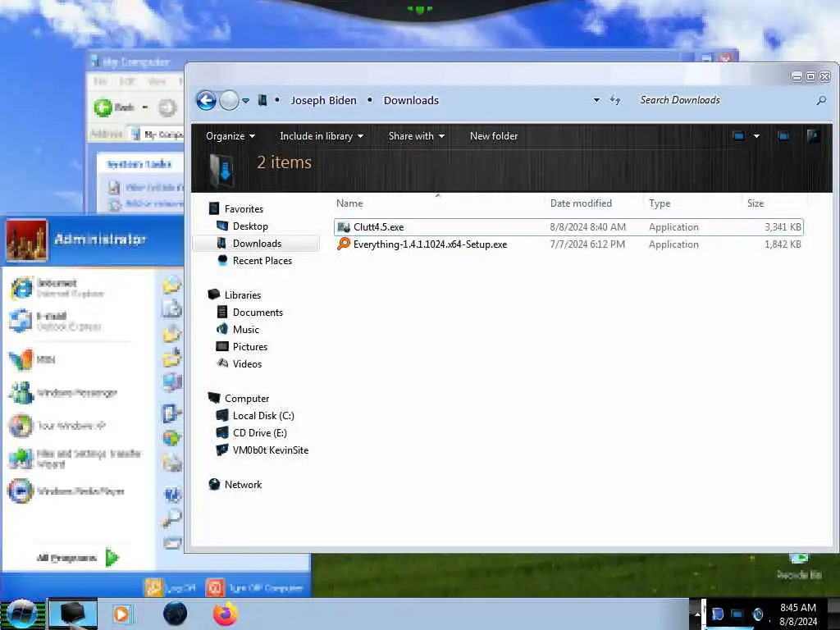Click Turn Off Computer button
This screenshot has width=840, height=630.
(x=256, y=587)
